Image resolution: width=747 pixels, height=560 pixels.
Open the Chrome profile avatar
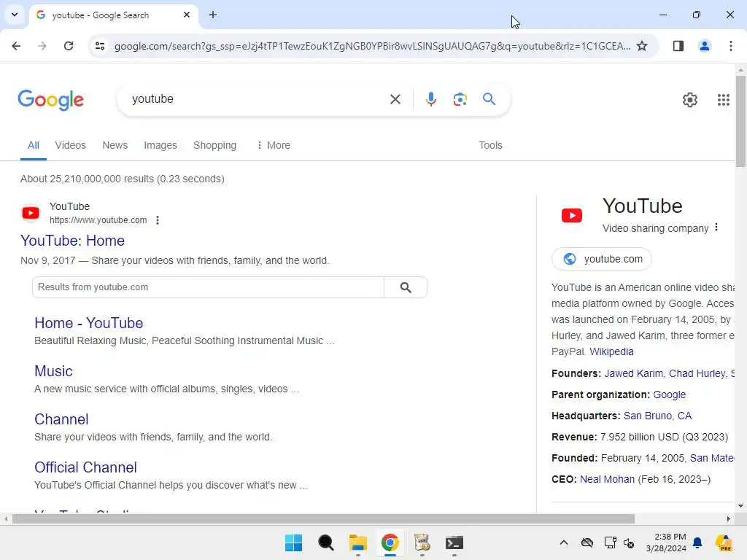(x=705, y=46)
